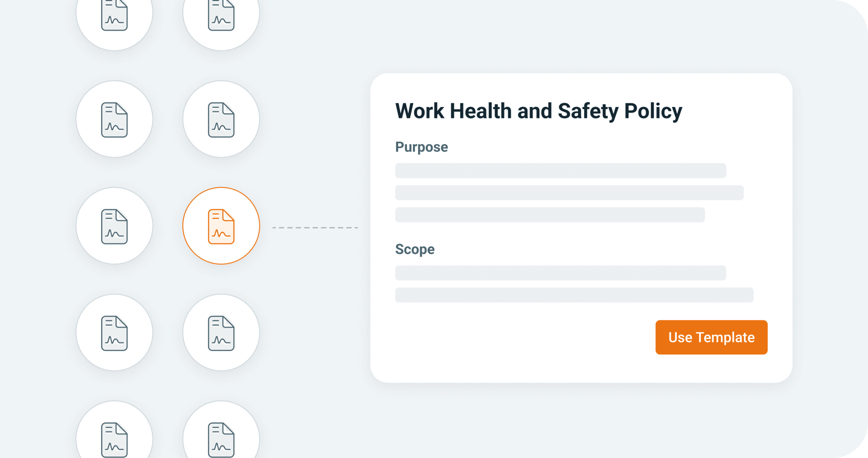Pick the gray document icon directly below the orange one

221,332
